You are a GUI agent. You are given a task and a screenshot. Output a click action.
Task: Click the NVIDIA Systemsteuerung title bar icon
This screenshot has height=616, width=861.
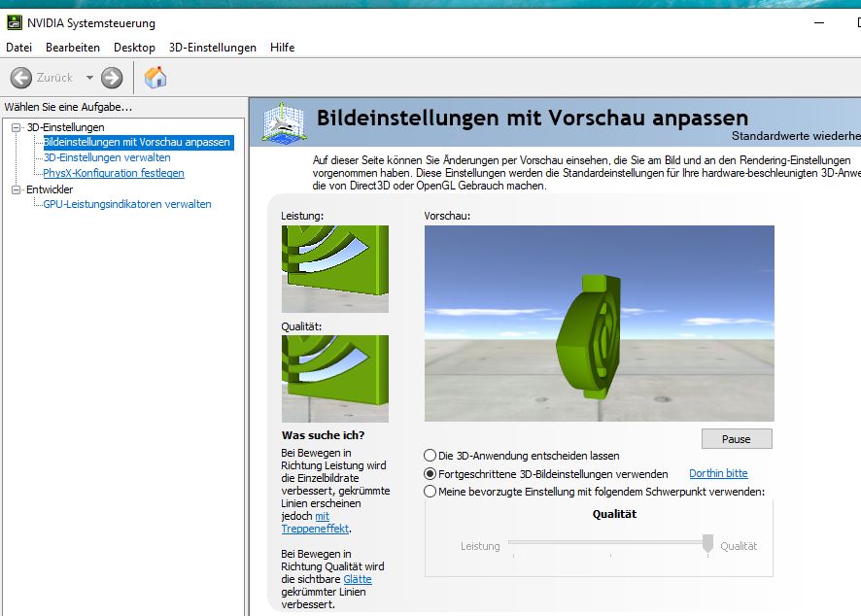pos(15,23)
